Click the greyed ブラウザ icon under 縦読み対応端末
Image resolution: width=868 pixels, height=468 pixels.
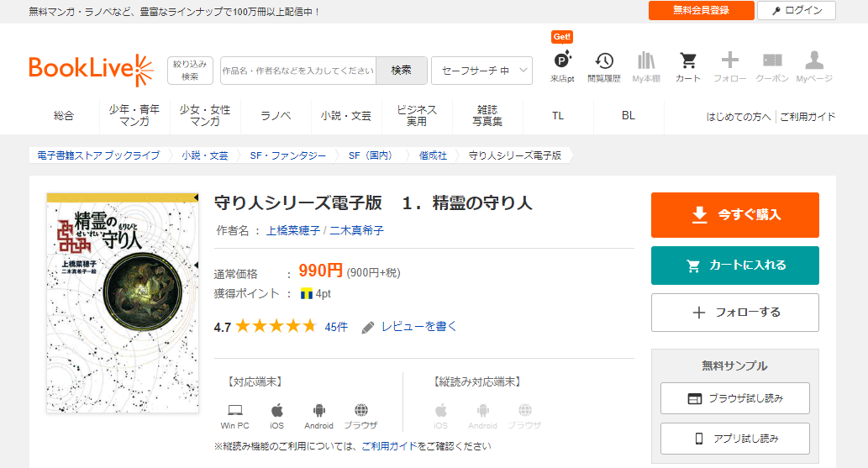(525, 410)
